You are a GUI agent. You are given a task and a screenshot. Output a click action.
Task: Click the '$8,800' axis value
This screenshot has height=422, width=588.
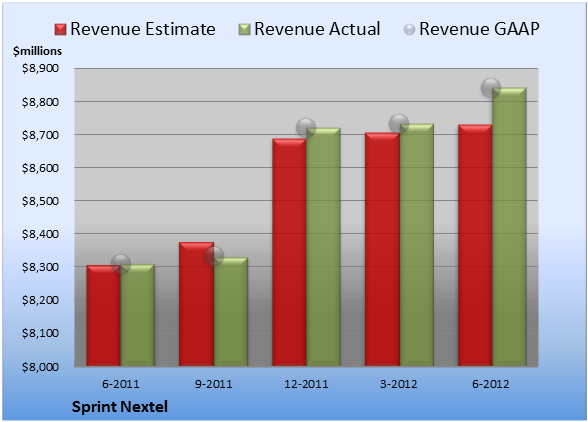click(40, 102)
